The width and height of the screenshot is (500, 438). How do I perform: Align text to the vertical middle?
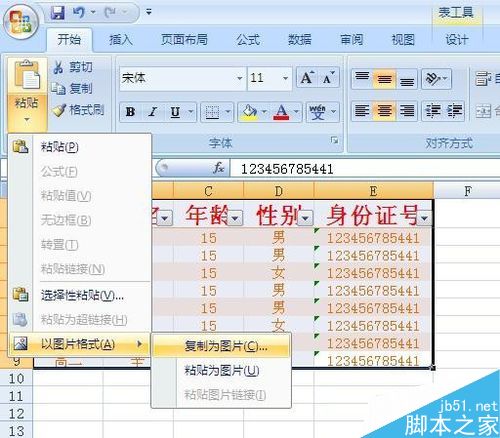pyautogui.click(x=384, y=79)
